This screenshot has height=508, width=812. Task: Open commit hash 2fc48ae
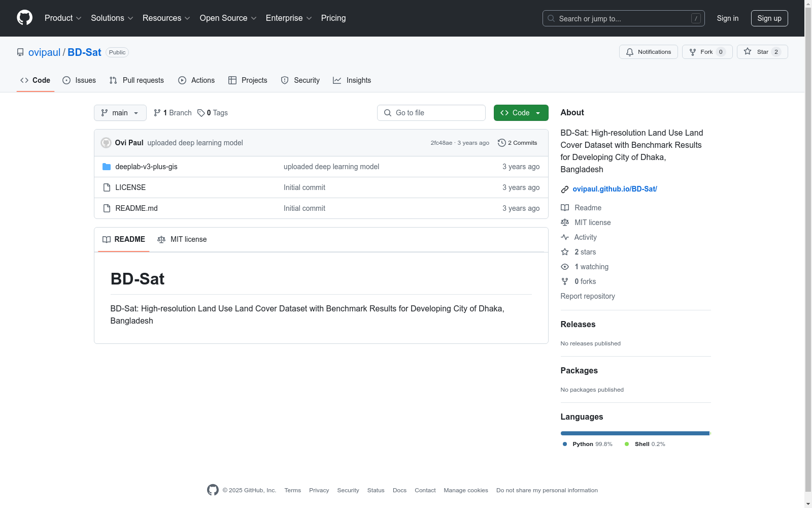(442, 143)
